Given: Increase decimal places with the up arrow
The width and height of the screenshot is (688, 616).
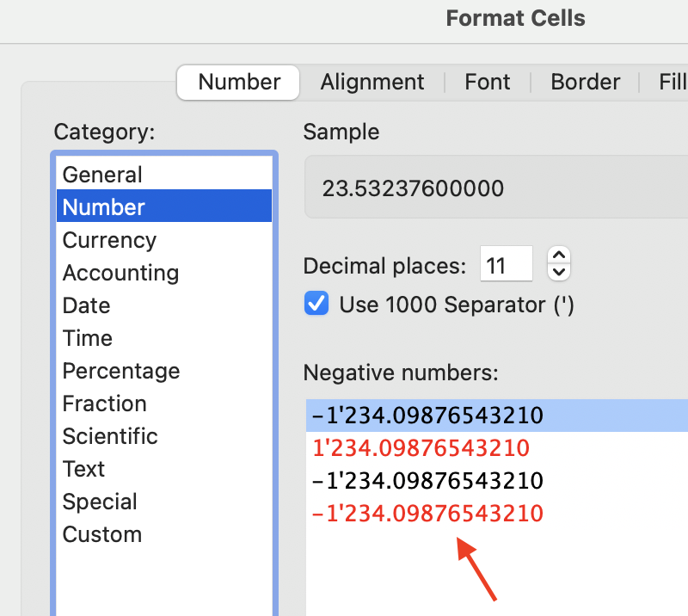Looking at the screenshot, I should tap(559, 256).
